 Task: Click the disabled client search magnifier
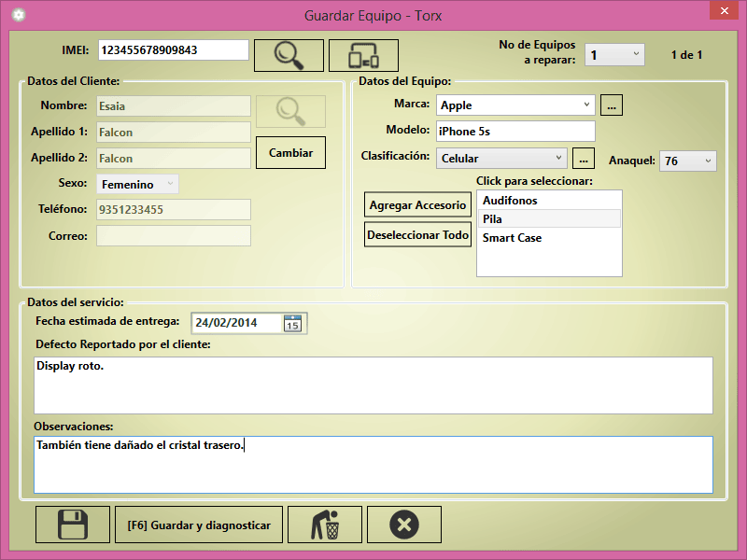pos(290,111)
